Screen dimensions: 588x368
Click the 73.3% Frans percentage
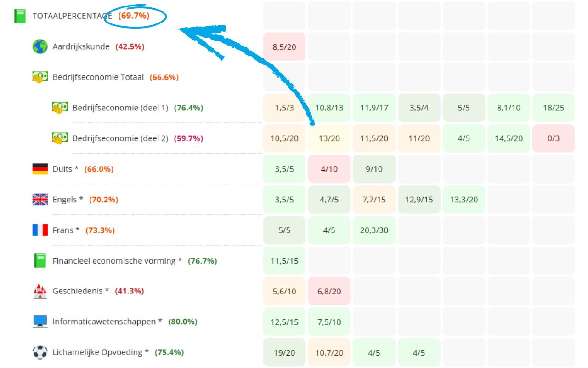click(x=100, y=230)
